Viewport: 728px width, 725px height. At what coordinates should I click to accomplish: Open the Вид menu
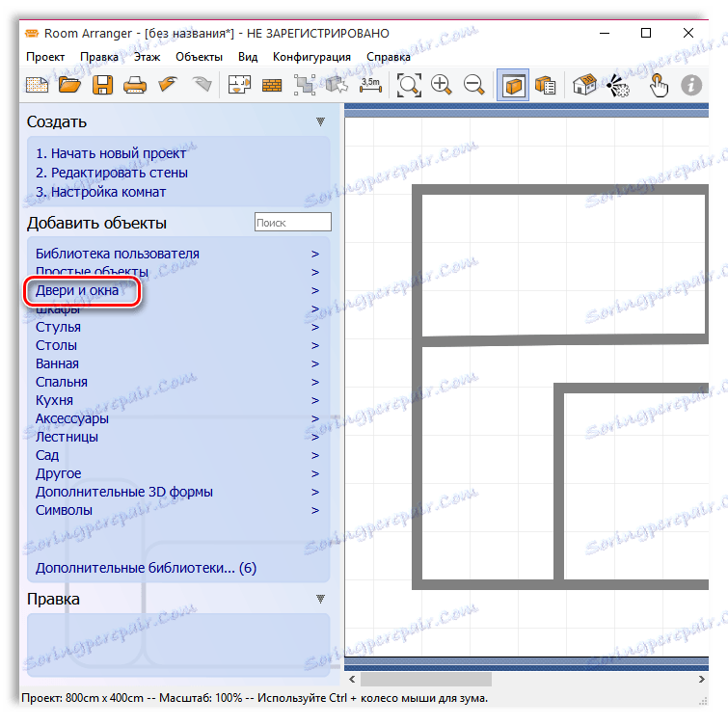(248, 57)
